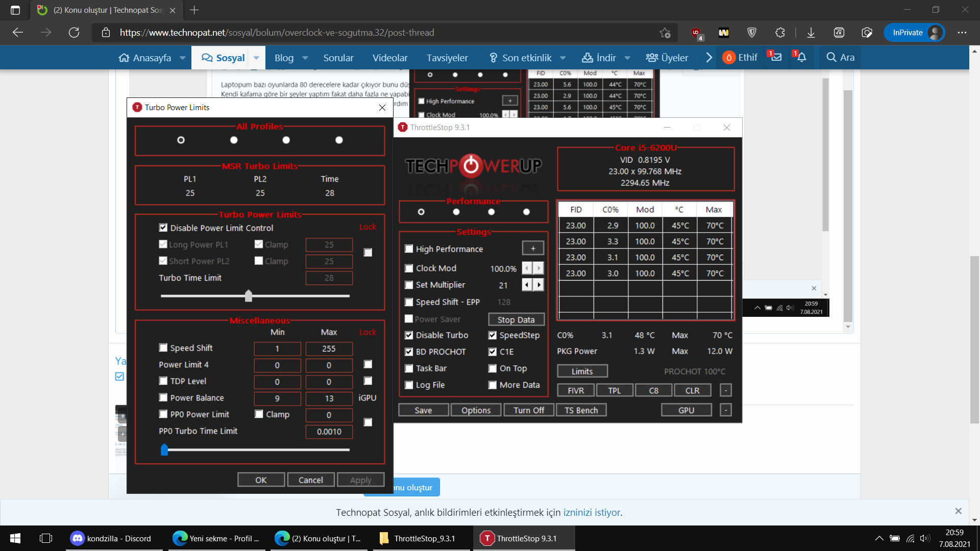980x551 pixels.
Task: Enable the Speed Shift - EPP checkbox
Action: [x=409, y=302]
